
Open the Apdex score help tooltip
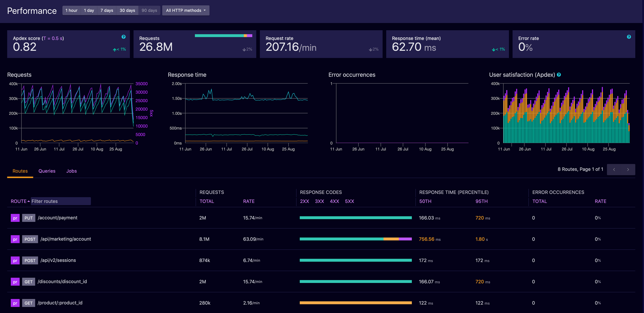pyautogui.click(x=123, y=36)
